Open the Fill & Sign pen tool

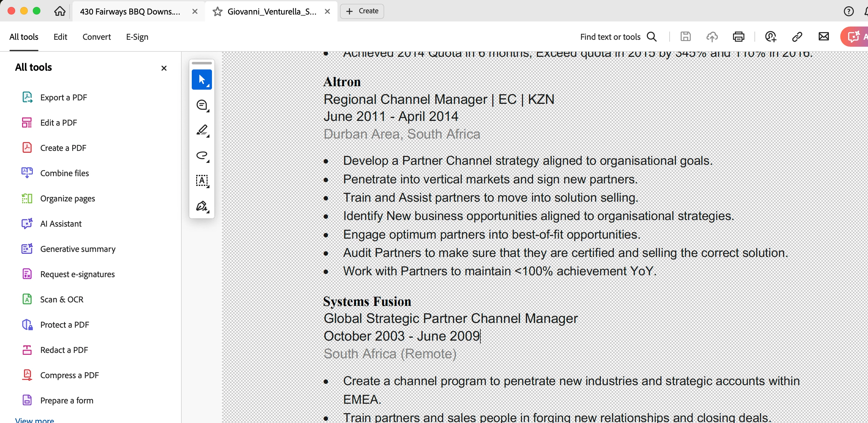[x=202, y=206]
